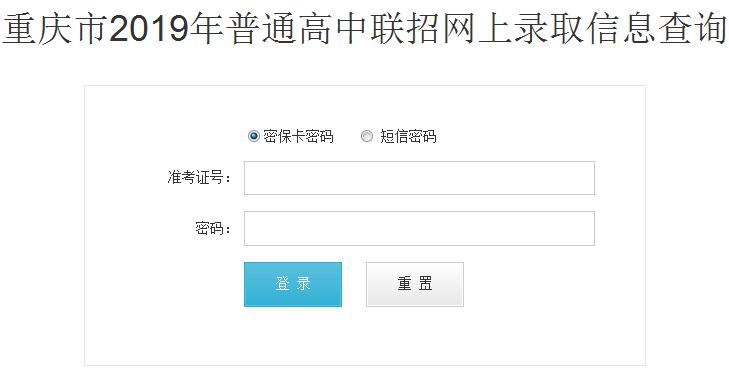The width and height of the screenshot is (729, 378).
Task: Clear the form using the 重置 button
Action: click(x=415, y=284)
